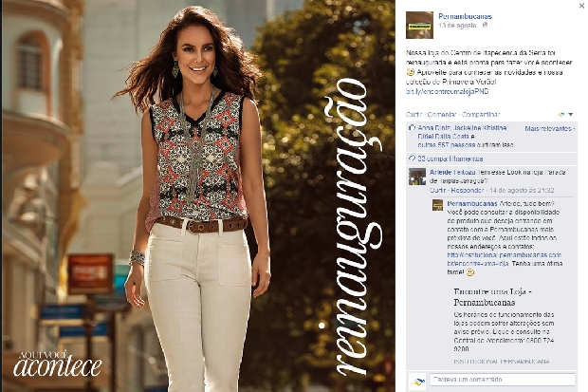The height and width of the screenshot is (392, 588).
Task: Click Compartilhar under the post
Action: (481, 114)
